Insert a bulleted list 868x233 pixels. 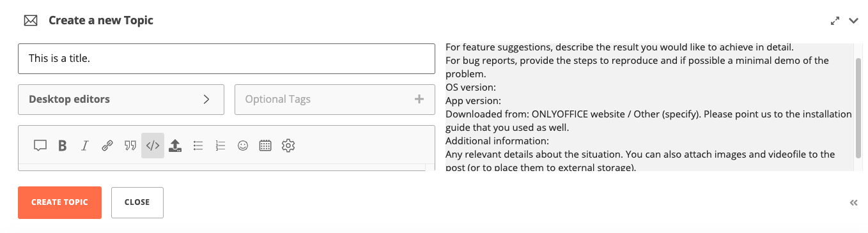click(x=198, y=146)
